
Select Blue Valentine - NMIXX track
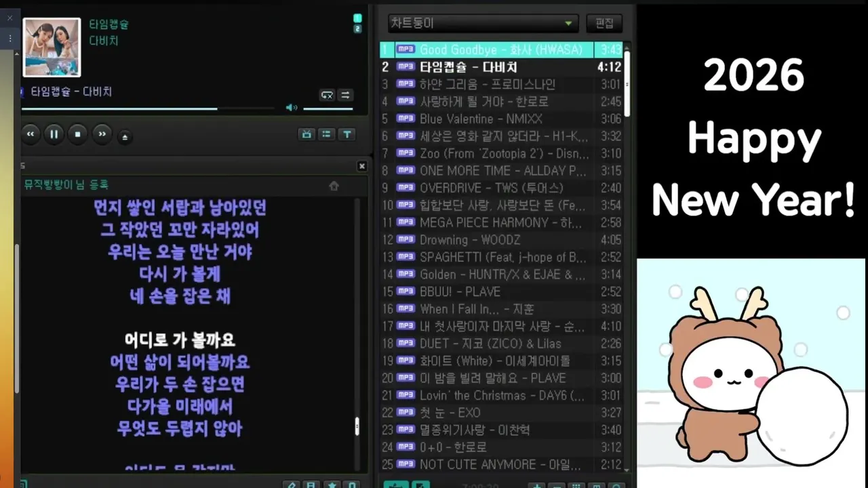click(x=501, y=119)
